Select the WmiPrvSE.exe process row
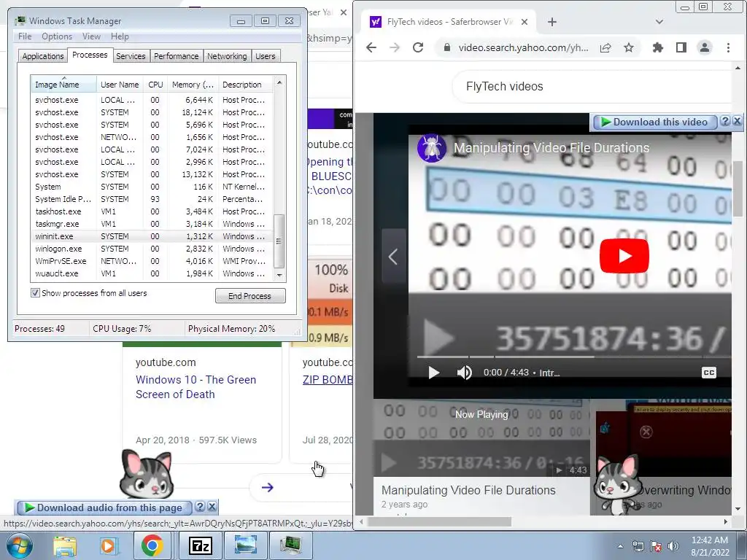747x560 pixels. tap(152, 261)
